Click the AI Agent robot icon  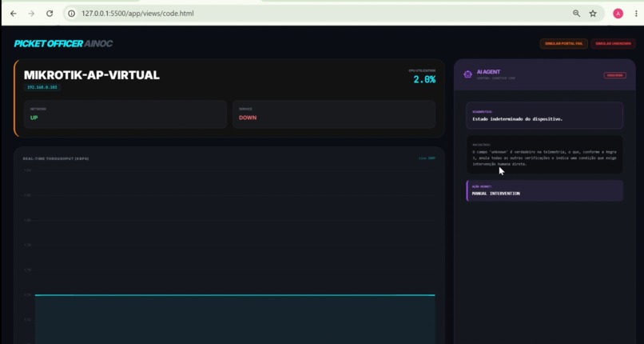tap(467, 74)
